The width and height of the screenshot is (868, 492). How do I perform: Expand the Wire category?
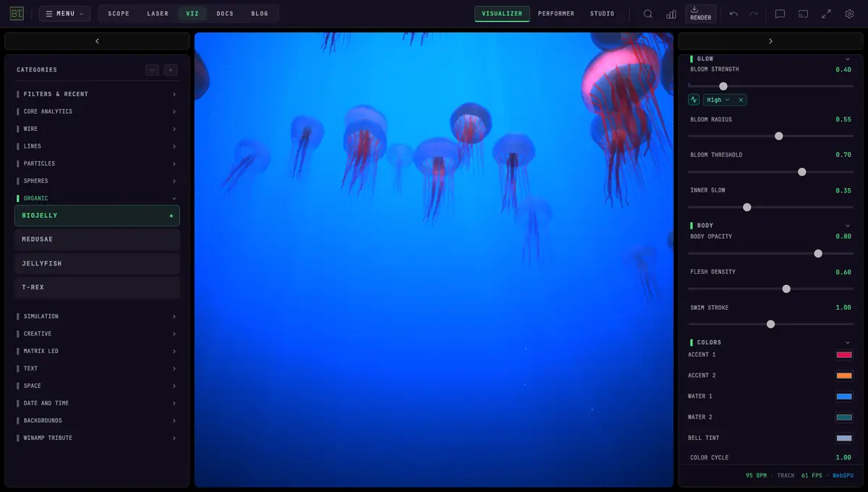[97, 129]
